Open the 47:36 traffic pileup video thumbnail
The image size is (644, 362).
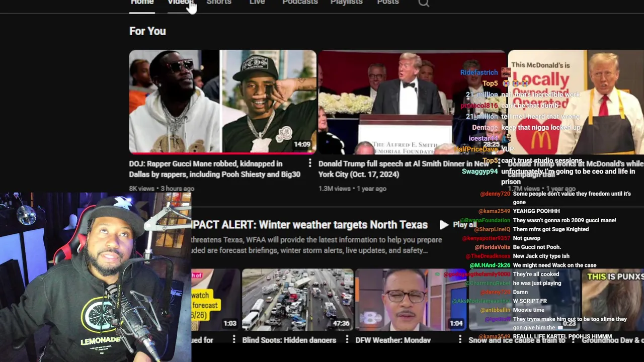298,300
